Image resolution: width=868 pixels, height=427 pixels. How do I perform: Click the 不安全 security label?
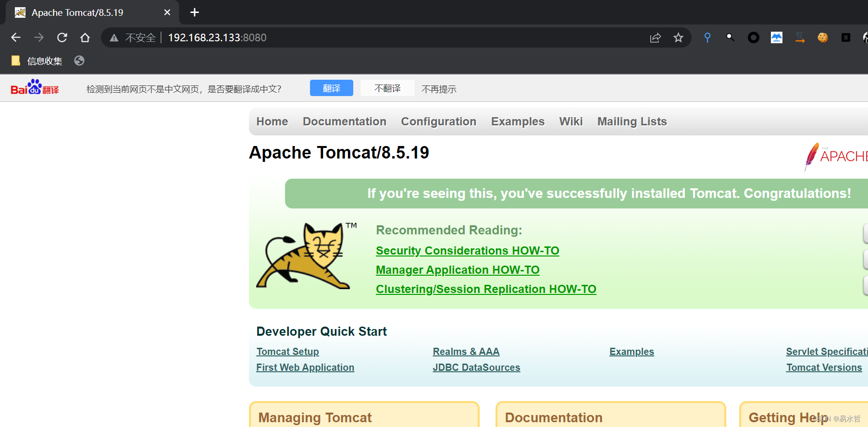[140, 38]
